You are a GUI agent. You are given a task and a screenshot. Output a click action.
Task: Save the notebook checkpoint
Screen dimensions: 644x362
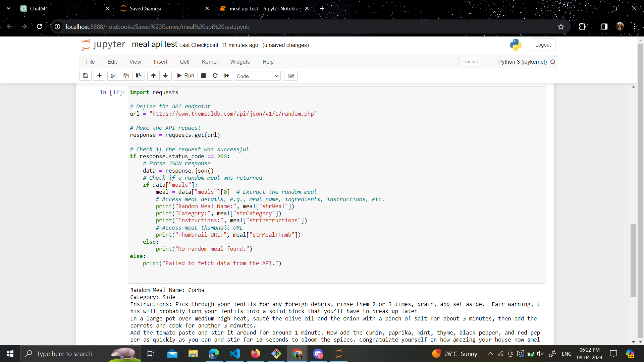click(x=85, y=76)
